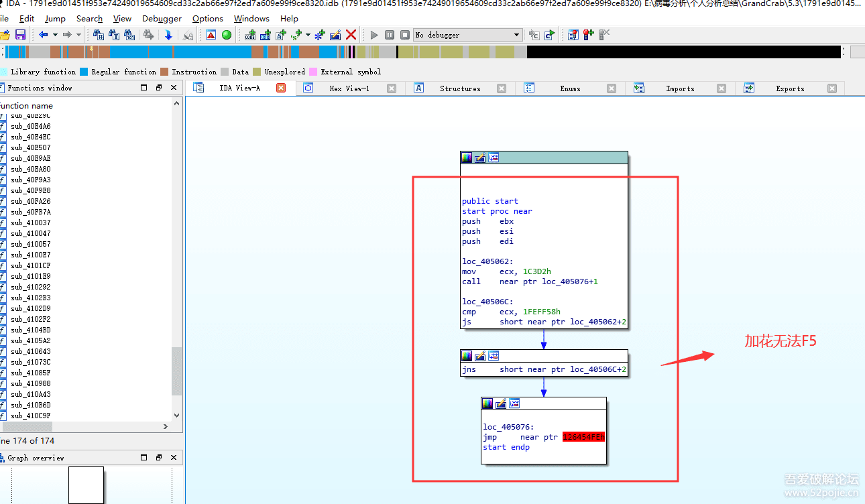Click the red highlighted jmp target 126454FE6

(x=583, y=437)
